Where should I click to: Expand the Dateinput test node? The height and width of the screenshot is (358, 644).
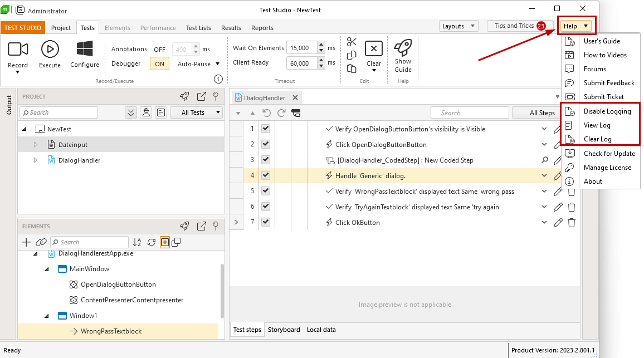point(35,145)
